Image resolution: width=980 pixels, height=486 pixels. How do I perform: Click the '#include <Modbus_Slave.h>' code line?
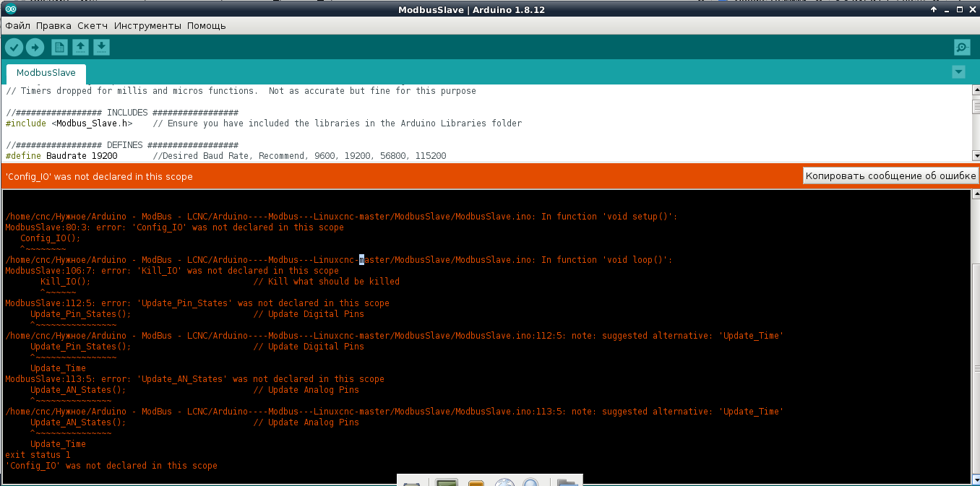pos(264,123)
